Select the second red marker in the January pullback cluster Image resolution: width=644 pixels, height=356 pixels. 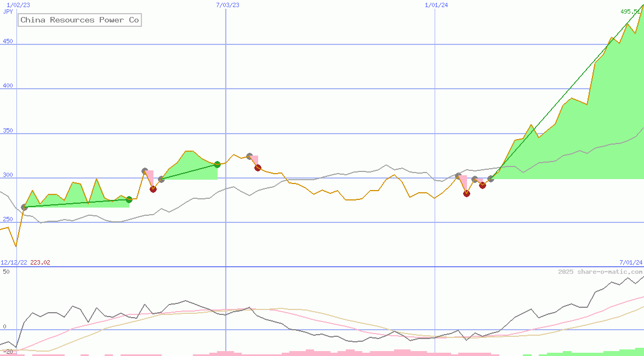(x=482, y=186)
